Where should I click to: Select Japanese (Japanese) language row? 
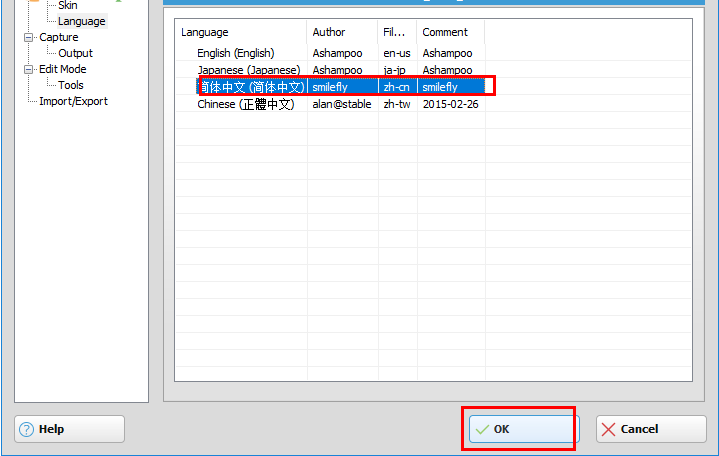click(248, 70)
